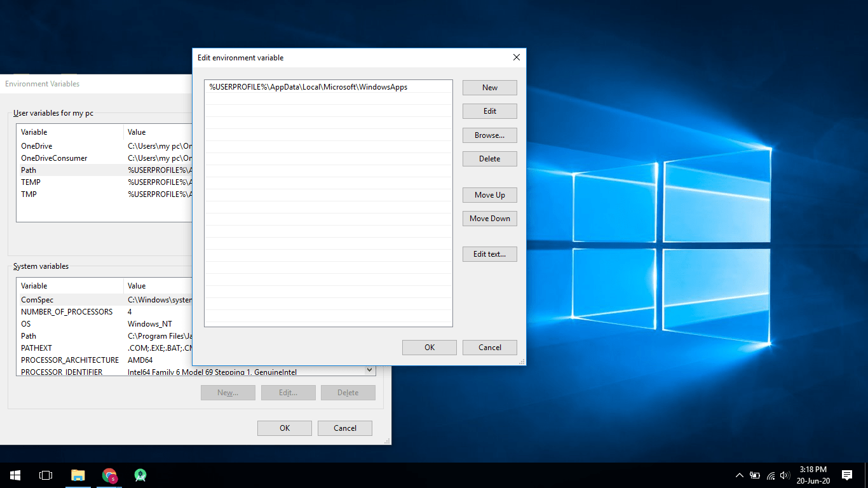The height and width of the screenshot is (488, 868).
Task: Click Move Down to reorder the entry
Action: coord(489,218)
